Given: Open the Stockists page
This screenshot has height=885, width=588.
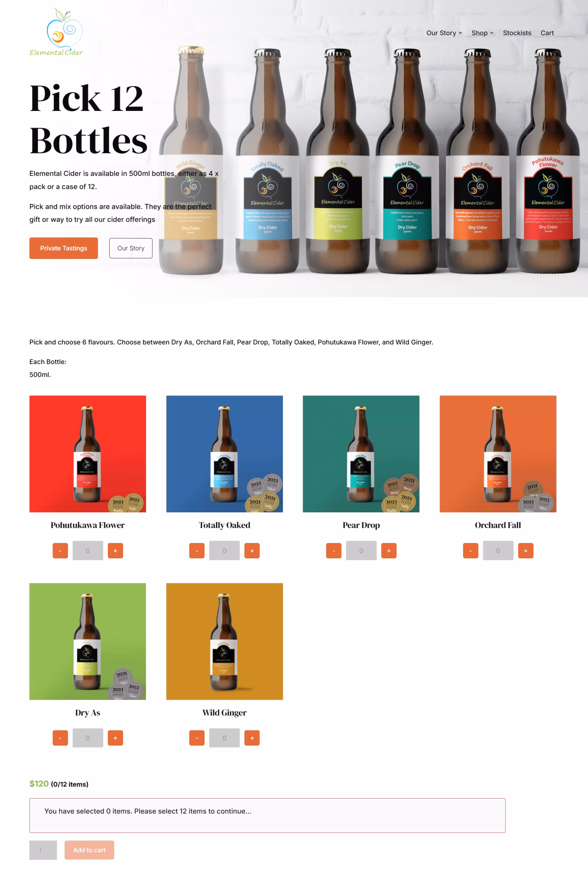Looking at the screenshot, I should click(517, 33).
